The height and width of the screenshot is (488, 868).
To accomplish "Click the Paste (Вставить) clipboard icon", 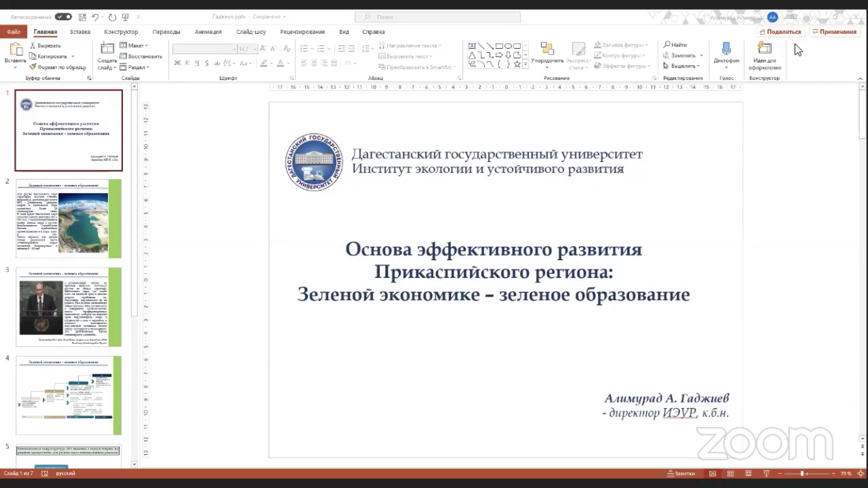I will (15, 49).
